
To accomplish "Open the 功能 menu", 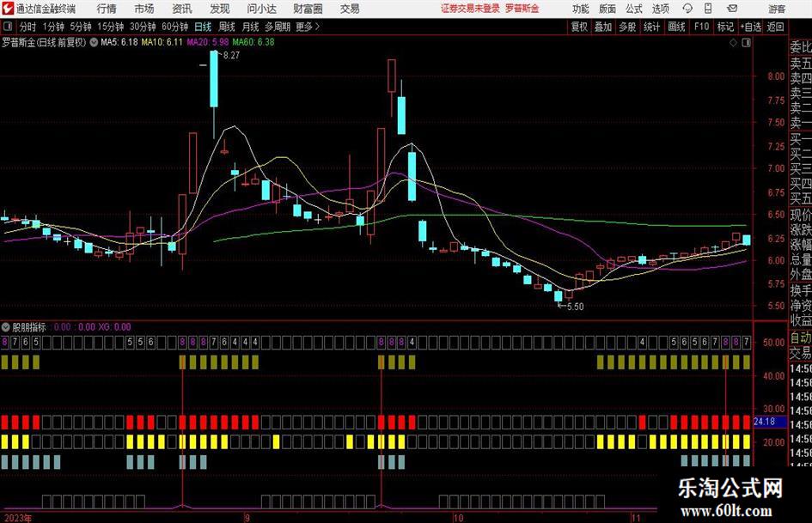I will [581, 9].
